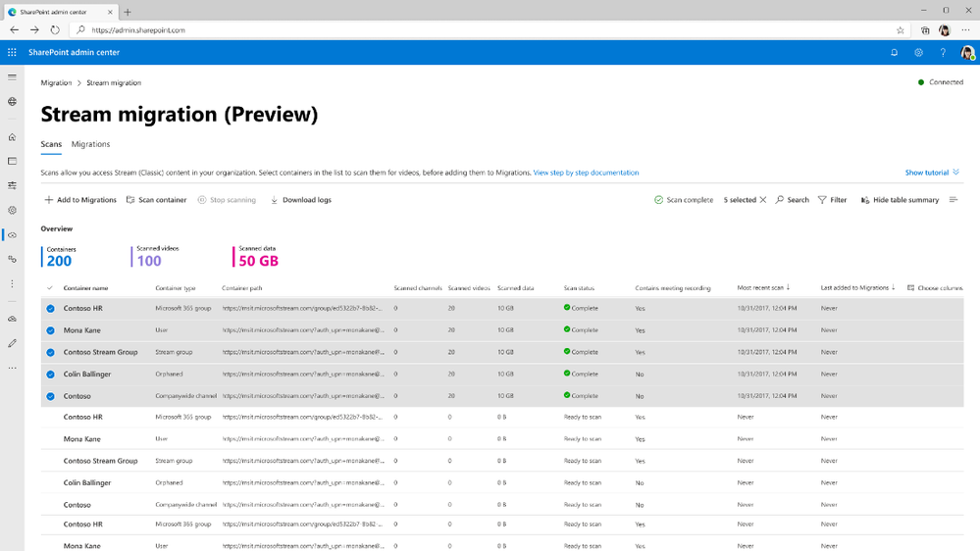Viewport: 980px width, 551px height.
Task: Sort by Most recent scan column
Action: pos(763,288)
